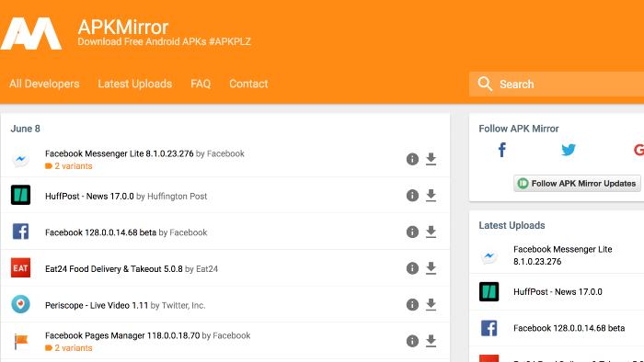Click the Eat24 app icon in main list
644x362 pixels.
pyautogui.click(x=20, y=267)
